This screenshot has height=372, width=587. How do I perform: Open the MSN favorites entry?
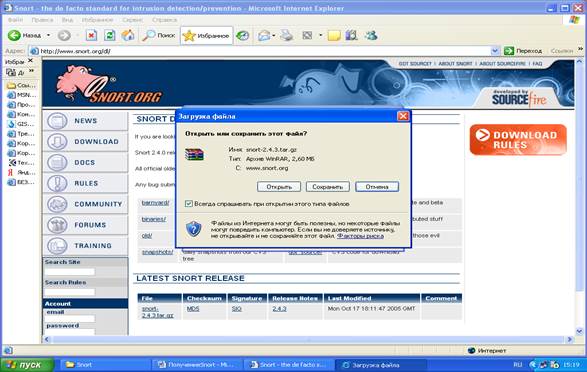tap(21, 95)
